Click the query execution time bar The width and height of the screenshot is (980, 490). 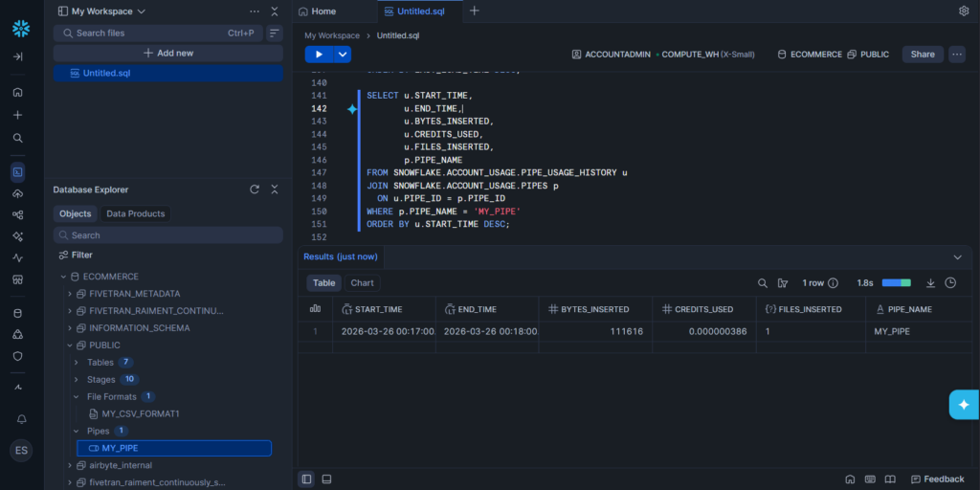click(x=896, y=283)
